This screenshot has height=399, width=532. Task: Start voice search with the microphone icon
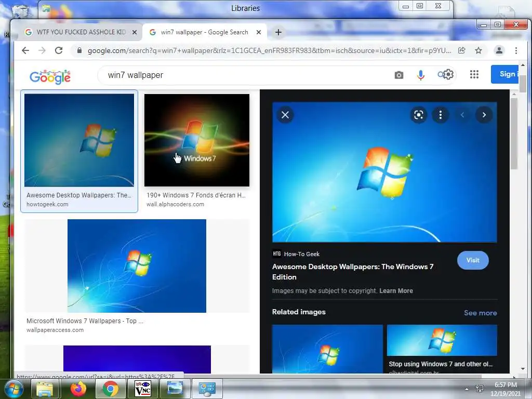[x=421, y=75]
